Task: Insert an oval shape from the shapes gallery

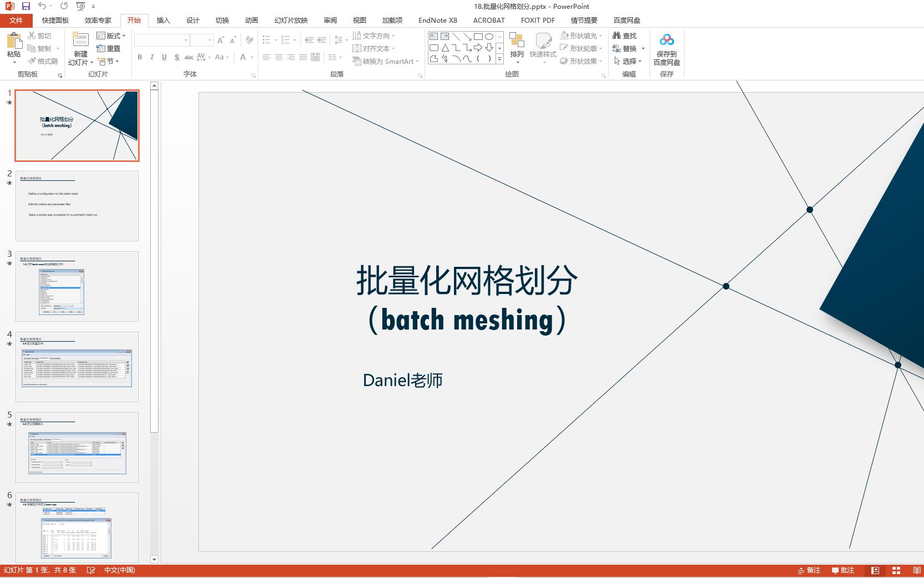Action: pyautogui.click(x=489, y=36)
